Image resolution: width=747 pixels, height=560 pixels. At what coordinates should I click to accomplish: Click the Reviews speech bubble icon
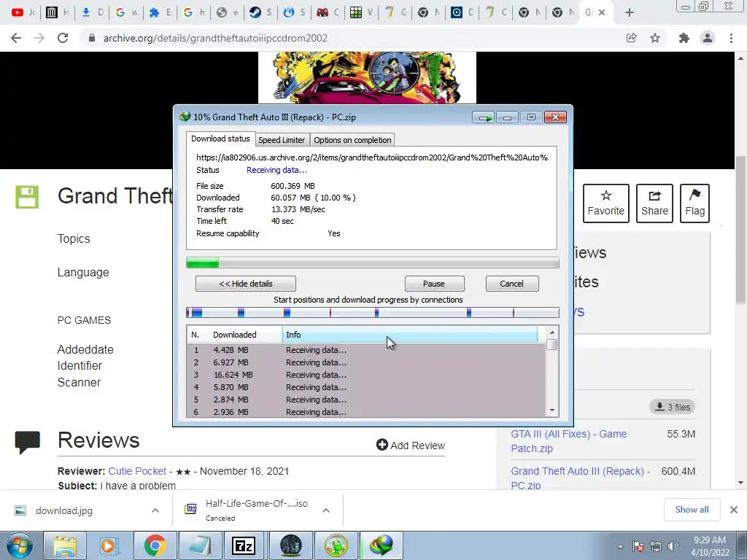coord(27,442)
